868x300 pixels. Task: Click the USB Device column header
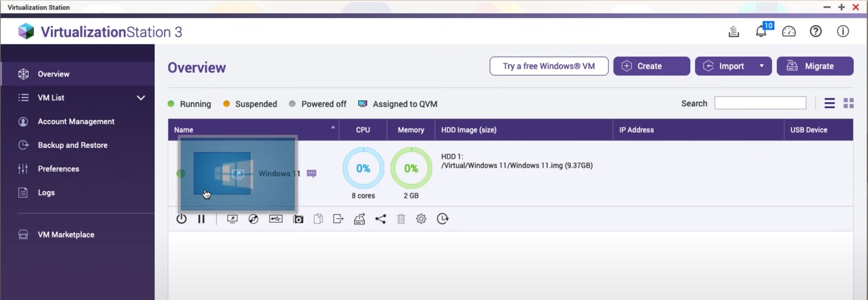819,130
